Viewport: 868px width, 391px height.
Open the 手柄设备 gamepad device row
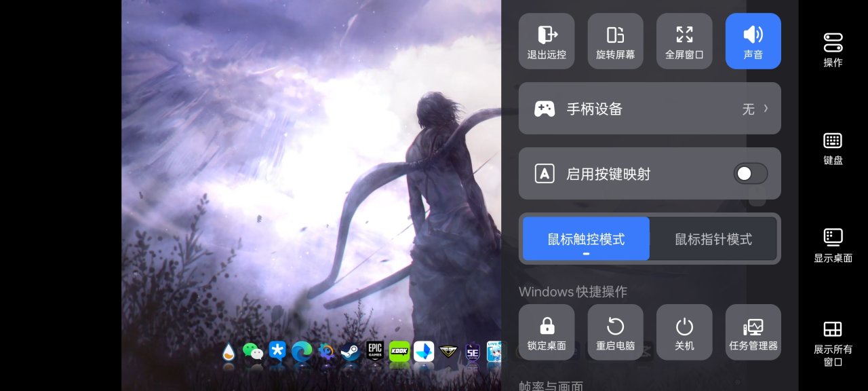pyautogui.click(x=650, y=109)
